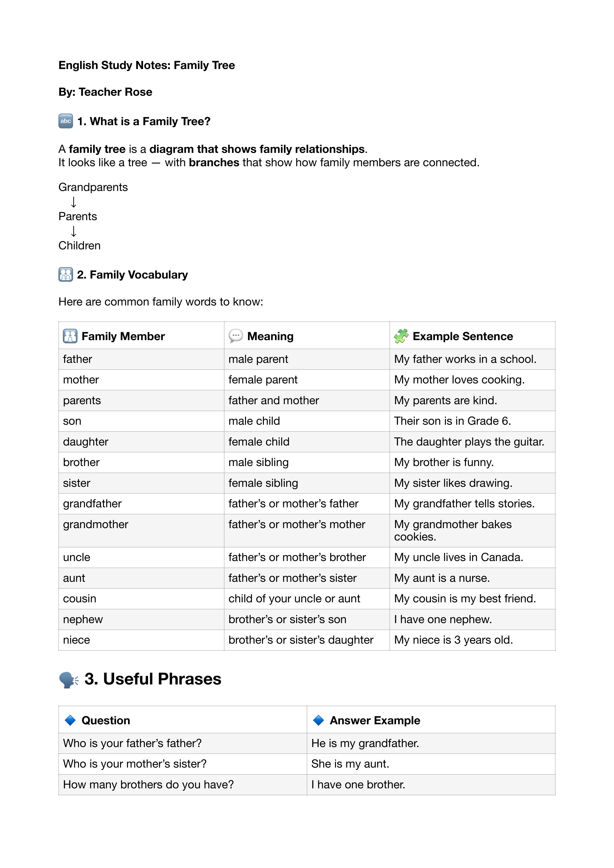
Task: Click the arrow between Parents and Children
Action: [x=73, y=231]
